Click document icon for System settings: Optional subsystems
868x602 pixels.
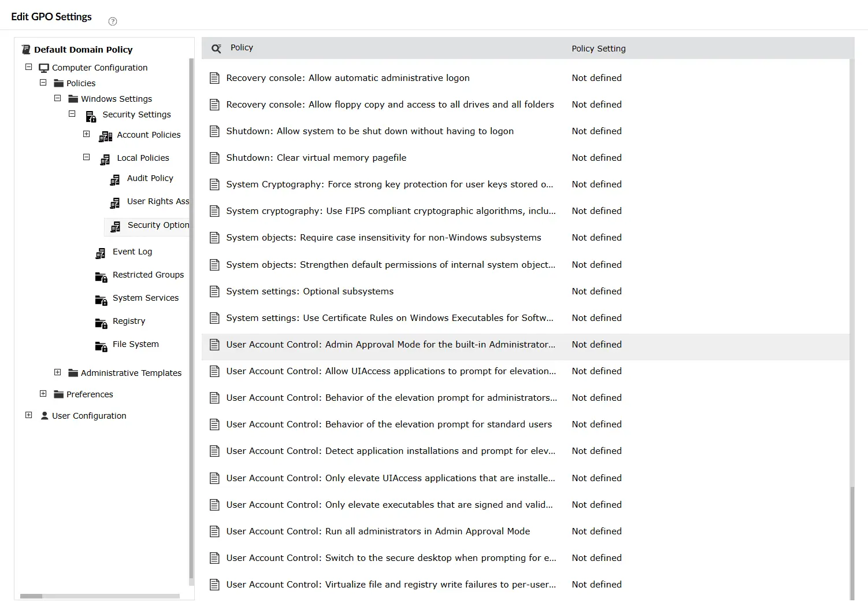(x=214, y=291)
